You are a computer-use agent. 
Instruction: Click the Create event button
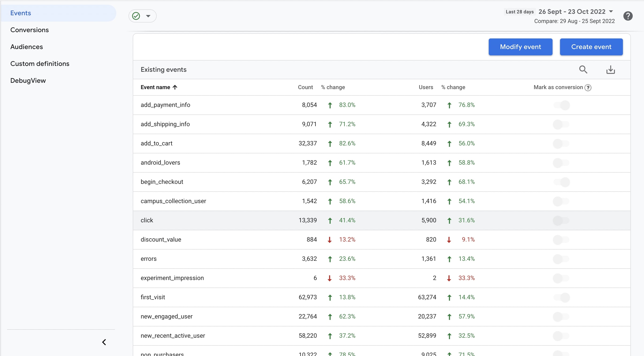pos(591,47)
